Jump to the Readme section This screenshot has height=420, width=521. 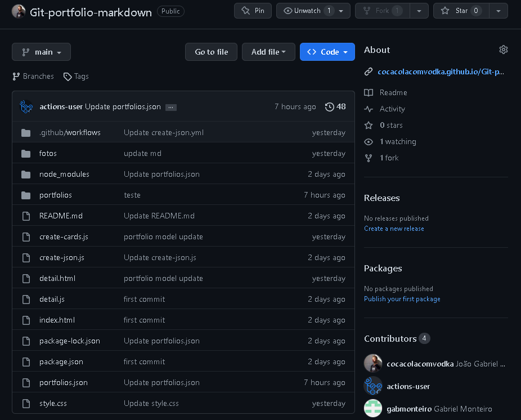point(393,92)
